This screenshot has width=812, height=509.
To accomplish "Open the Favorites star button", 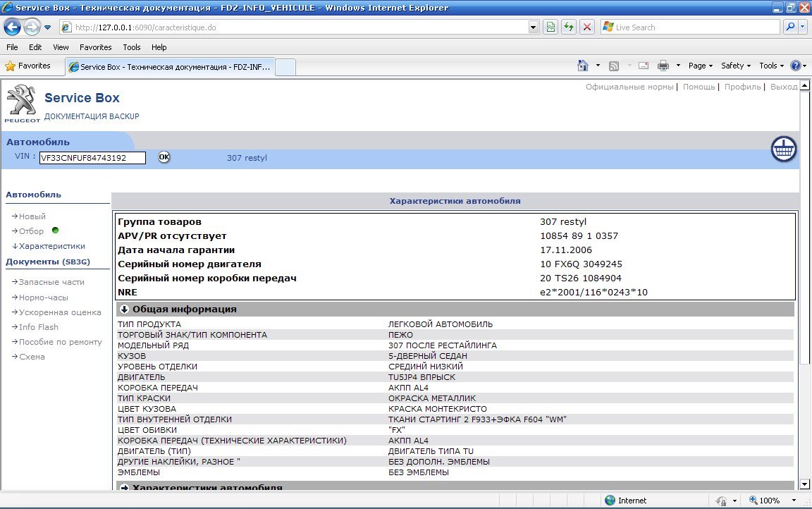I will 28,66.
